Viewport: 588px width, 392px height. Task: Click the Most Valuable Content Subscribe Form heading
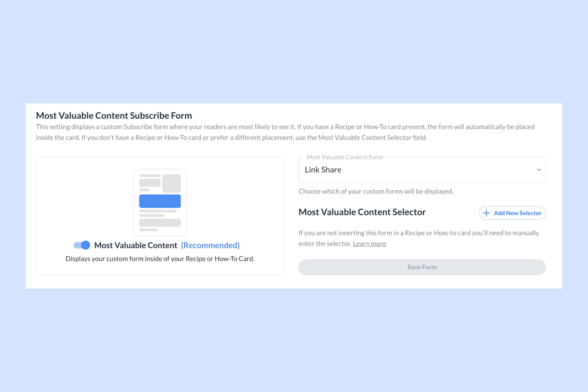[114, 115]
